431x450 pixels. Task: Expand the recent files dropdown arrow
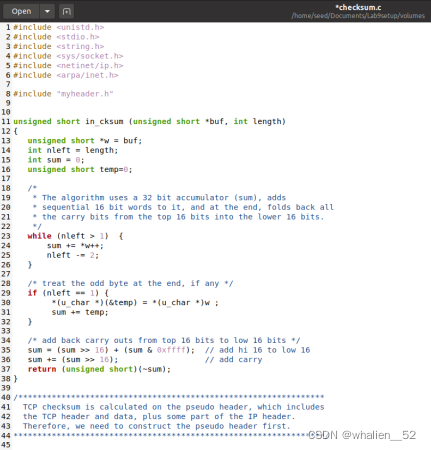tap(47, 11)
